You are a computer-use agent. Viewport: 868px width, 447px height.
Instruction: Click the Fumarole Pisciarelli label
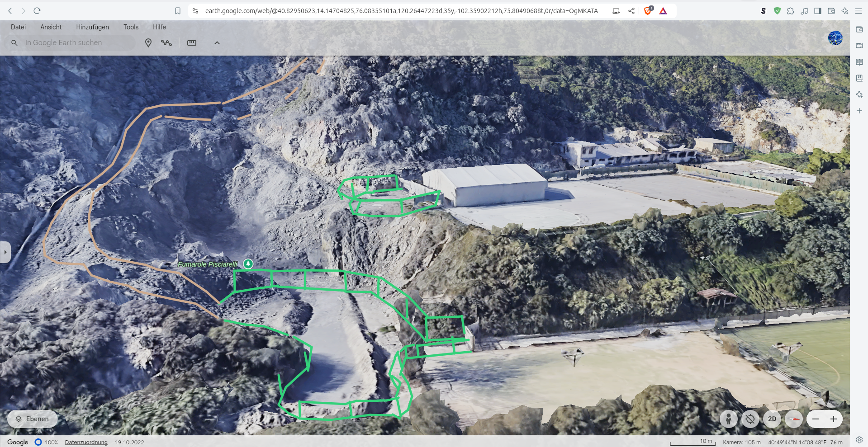click(x=208, y=264)
